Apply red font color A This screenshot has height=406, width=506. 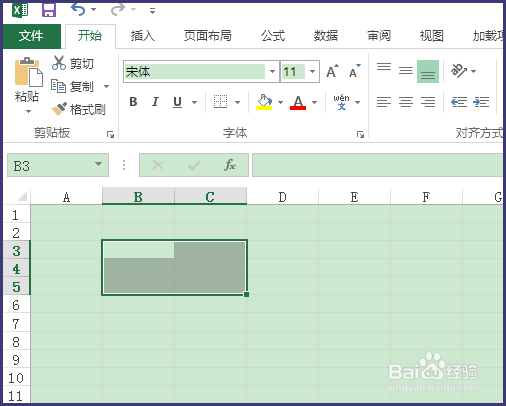coord(298,102)
